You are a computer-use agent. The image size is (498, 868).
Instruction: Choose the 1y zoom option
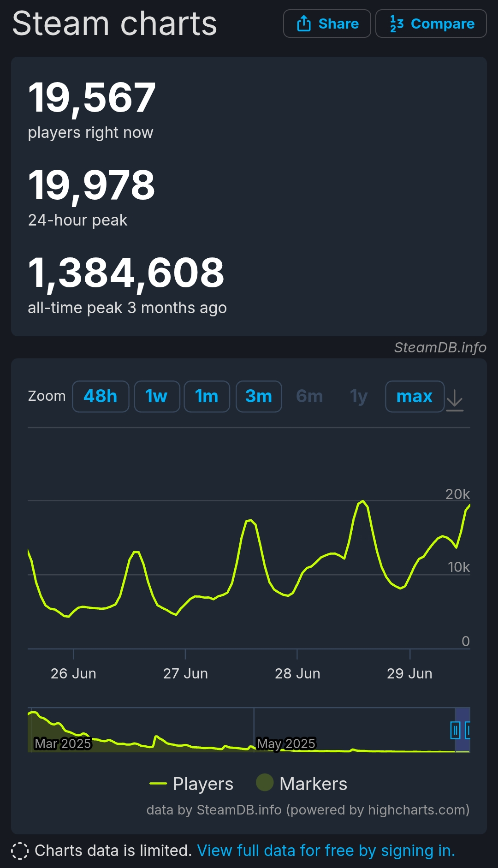(x=359, y=396)
